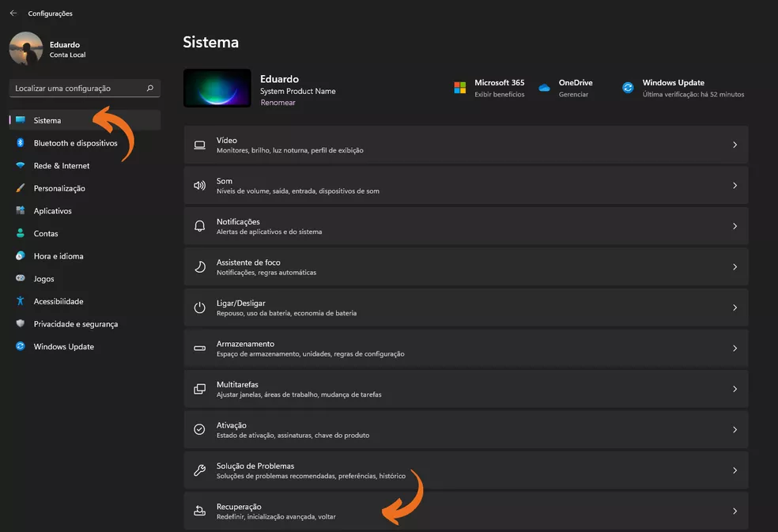Expand the Vídeo row chevron
Viewport: 778px width, 532px height.
coord(735,145)
